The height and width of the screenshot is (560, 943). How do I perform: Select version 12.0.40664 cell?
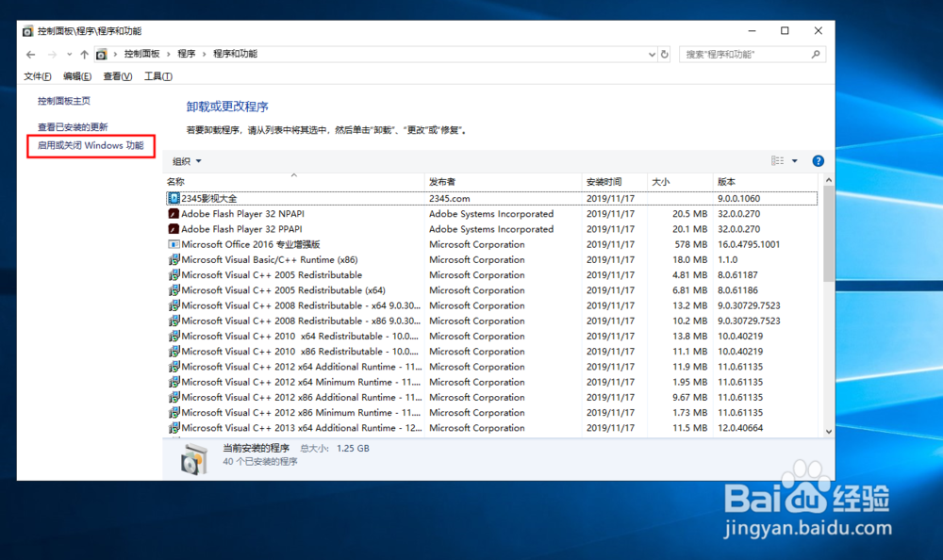pos(739,428)
